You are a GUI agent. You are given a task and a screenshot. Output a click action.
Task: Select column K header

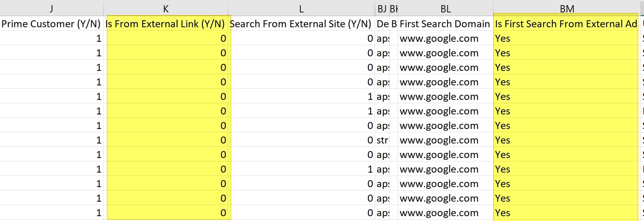[166, 9]
